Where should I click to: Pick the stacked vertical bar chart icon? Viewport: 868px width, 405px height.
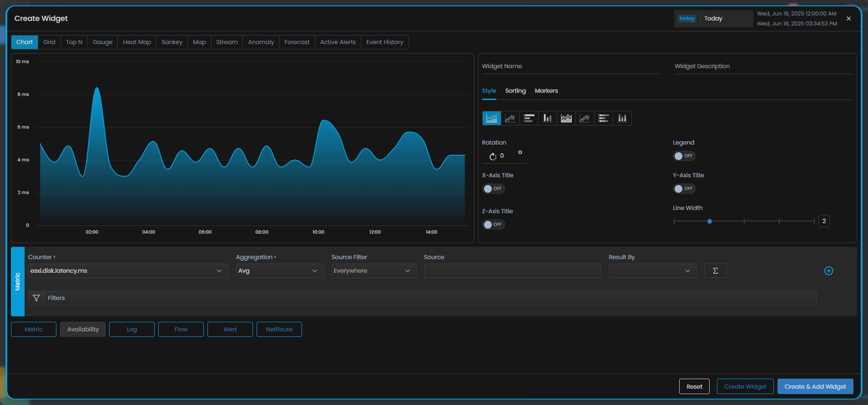click(622, 118)
